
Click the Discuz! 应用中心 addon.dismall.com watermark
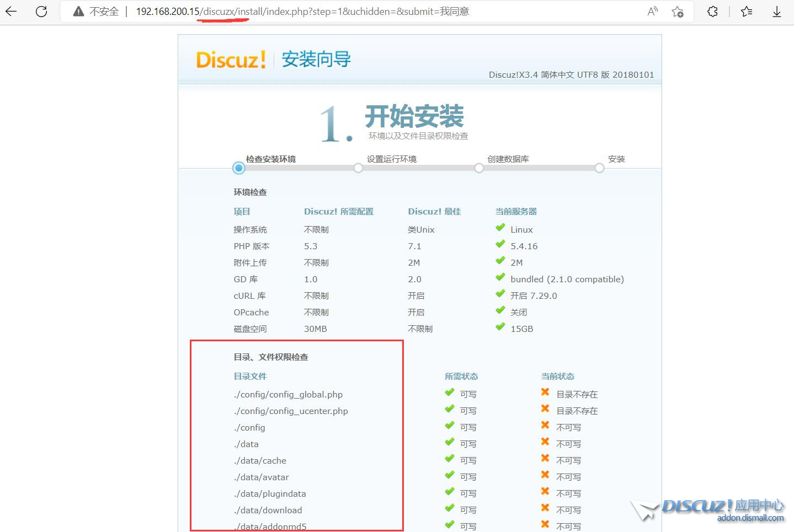coord(723,510)
